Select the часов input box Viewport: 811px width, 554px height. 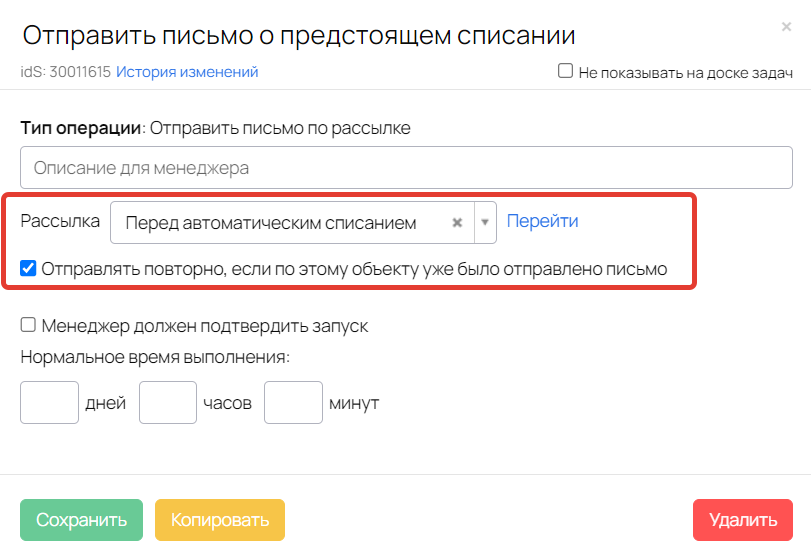pos(168,402)
